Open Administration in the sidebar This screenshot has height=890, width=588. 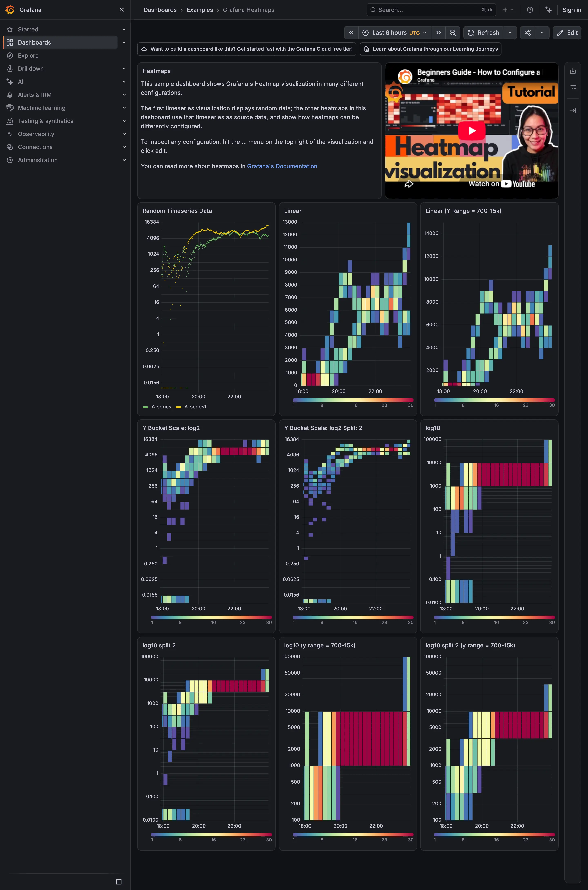[x=38, y=160]
